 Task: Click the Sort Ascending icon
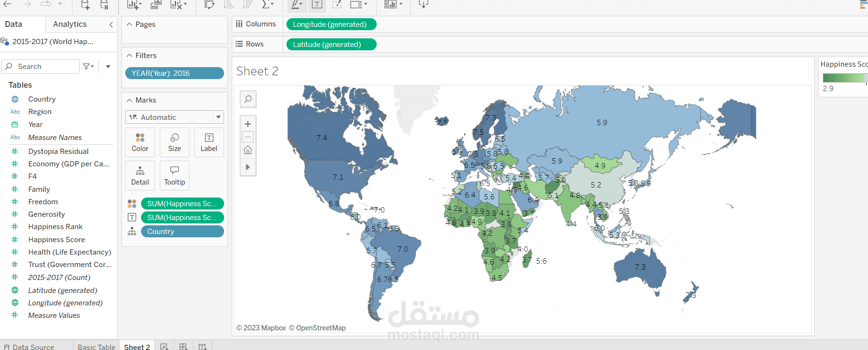point(228,5)
